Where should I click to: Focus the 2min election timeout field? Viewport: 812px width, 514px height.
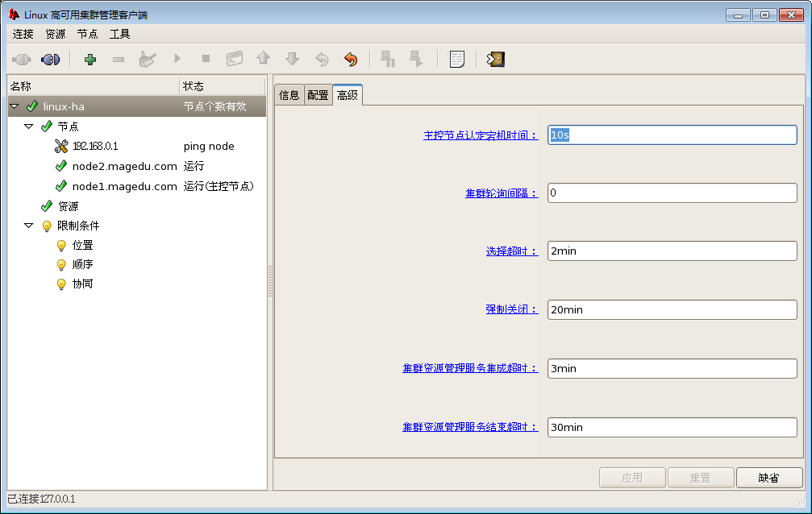pos(673,251)
